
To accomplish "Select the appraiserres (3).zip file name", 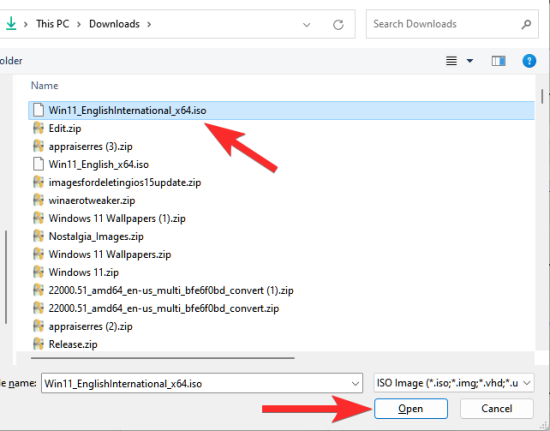I will [x=90, y=146].
